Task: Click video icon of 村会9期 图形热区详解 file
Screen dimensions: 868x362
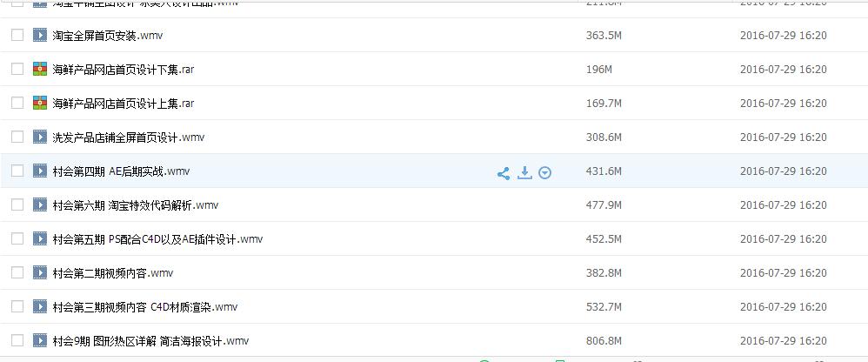Action: pyautogui.click(x=40, y=340)
